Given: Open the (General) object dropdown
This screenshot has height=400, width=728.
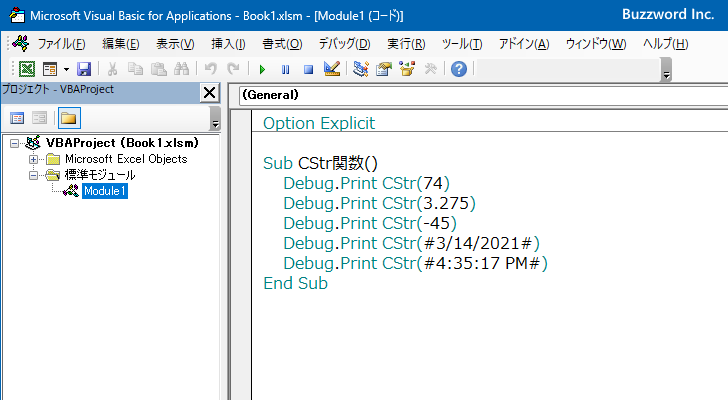Looking at the screenshot, I should 483,95.
